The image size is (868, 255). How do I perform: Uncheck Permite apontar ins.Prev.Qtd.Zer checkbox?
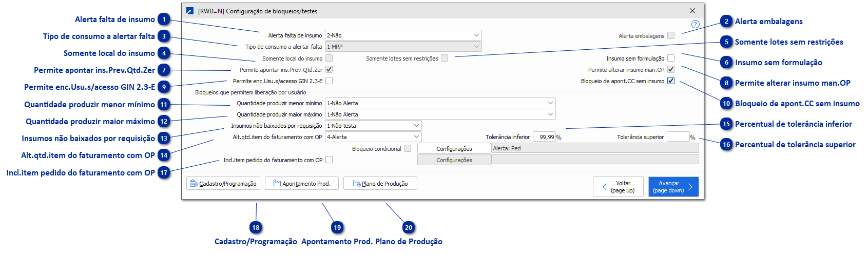pos(329,69)
